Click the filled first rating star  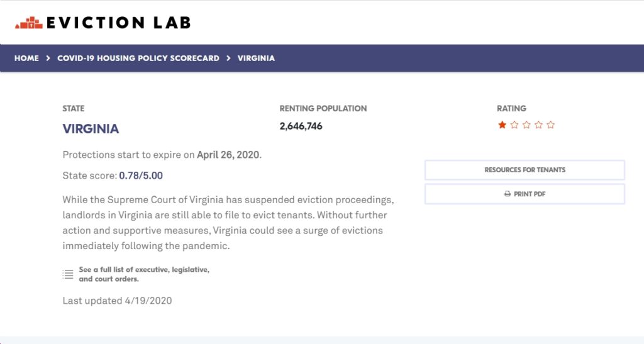tap(502, 125)
